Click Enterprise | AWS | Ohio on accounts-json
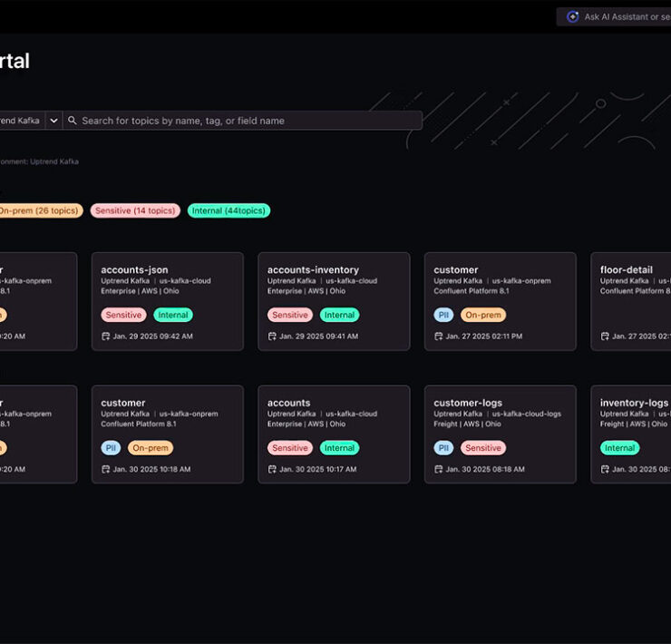The image size is (671, 644). 140,291
